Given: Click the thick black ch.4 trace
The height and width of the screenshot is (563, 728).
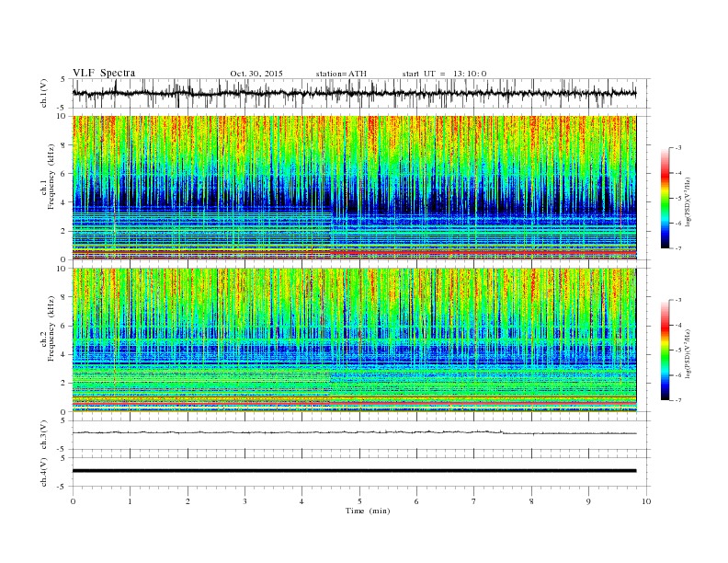Looking at the screenshot, I should (354, 471).
